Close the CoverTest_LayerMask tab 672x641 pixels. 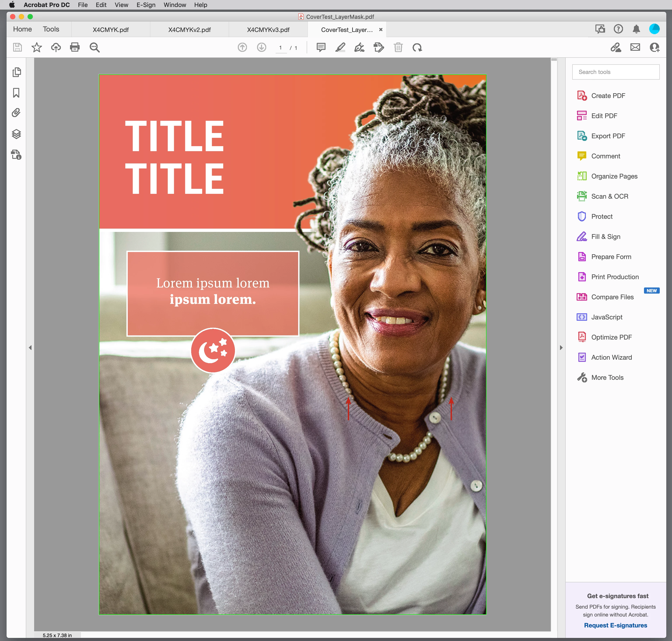point(381,30)
